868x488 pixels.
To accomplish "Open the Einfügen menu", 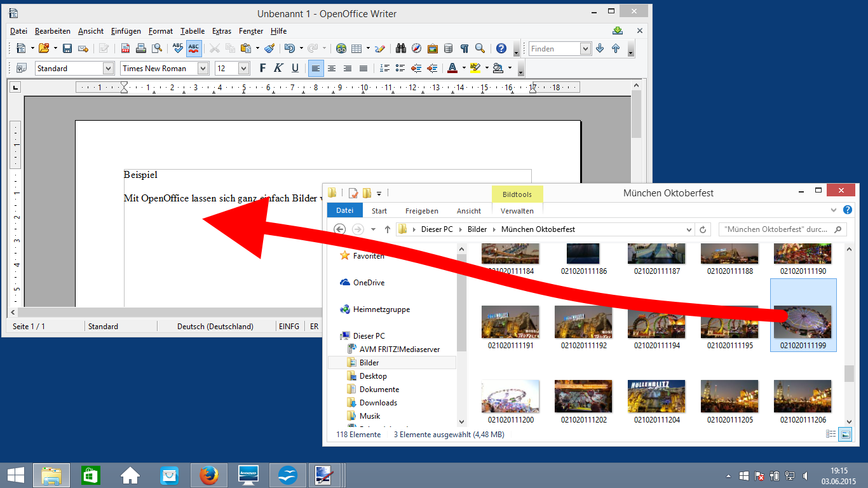I will pyautogui.click(x=126, y=31).
